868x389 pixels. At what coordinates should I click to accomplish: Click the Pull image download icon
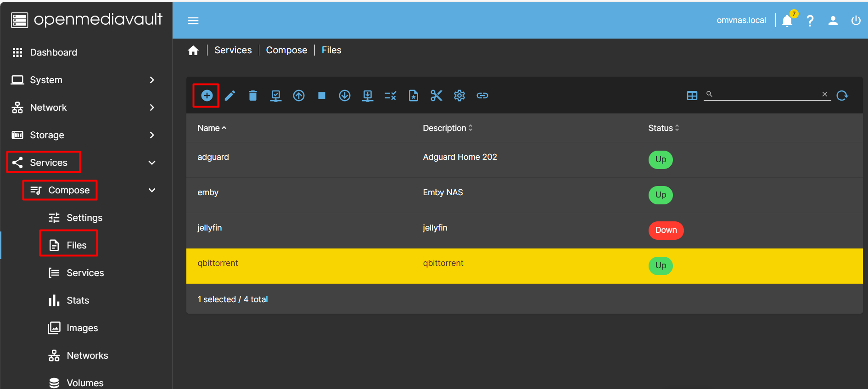(368, 96)
